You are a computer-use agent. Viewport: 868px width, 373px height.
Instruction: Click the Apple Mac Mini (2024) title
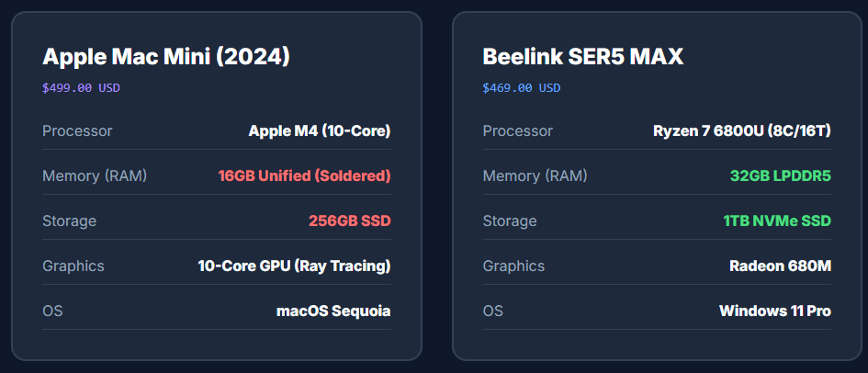coord(166,57)
